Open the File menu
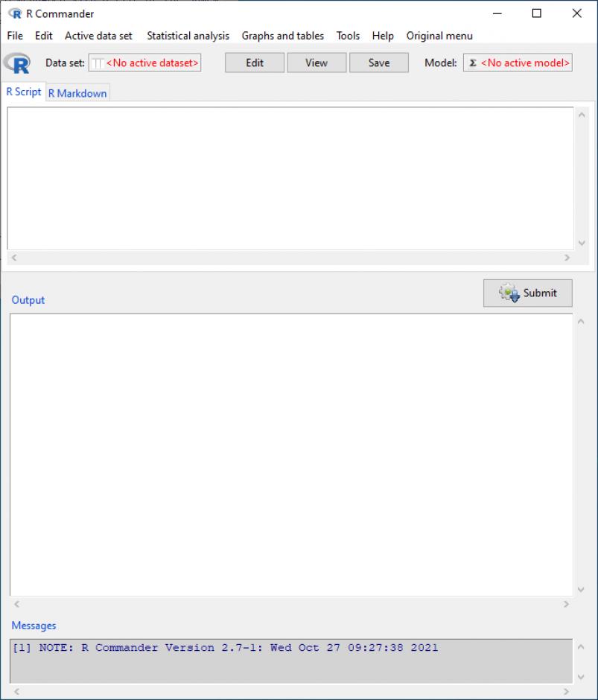The width and height of the screenshot is (598, 700). (15, 36)
